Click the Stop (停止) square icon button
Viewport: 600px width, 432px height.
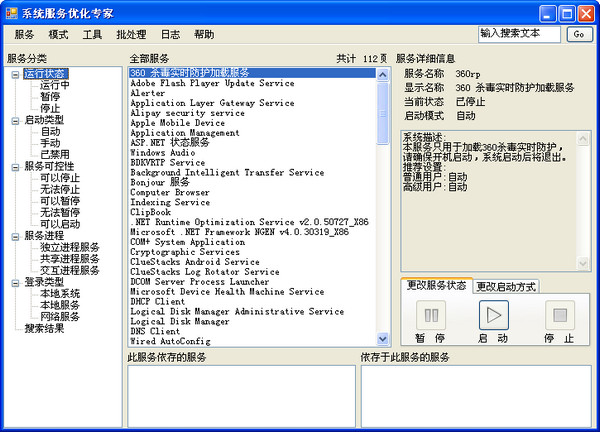(x=559, y=316)
